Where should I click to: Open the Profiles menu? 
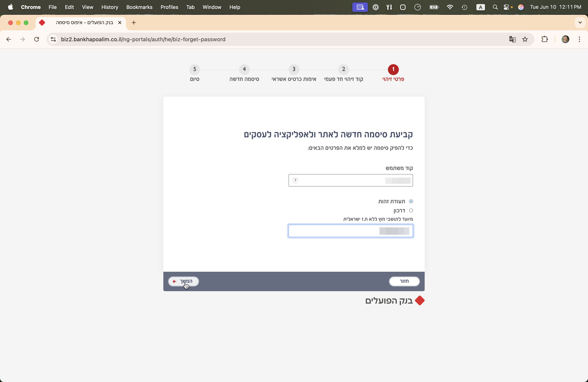[169, 7]
